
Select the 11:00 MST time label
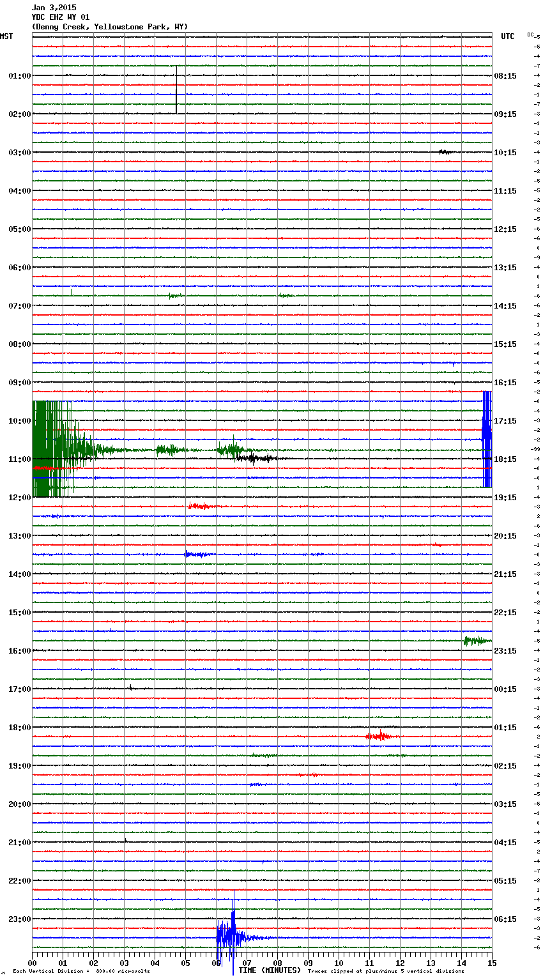coord(19,459)
